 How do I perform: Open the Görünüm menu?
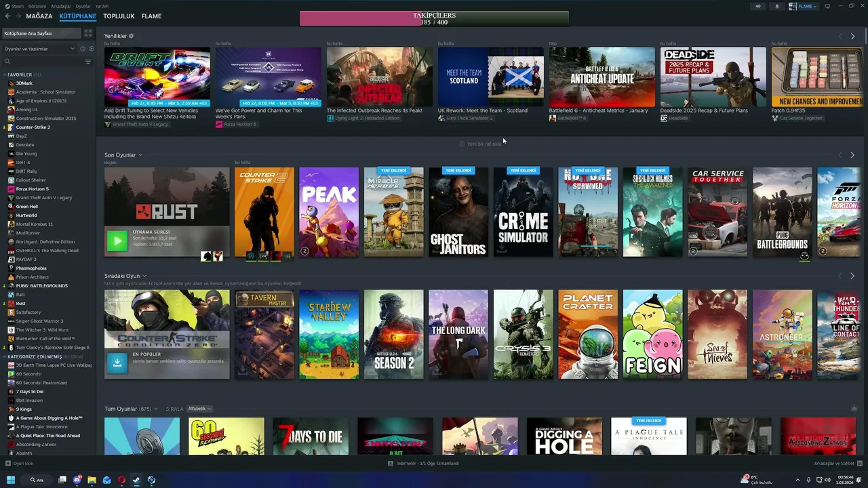coord(39,6)
